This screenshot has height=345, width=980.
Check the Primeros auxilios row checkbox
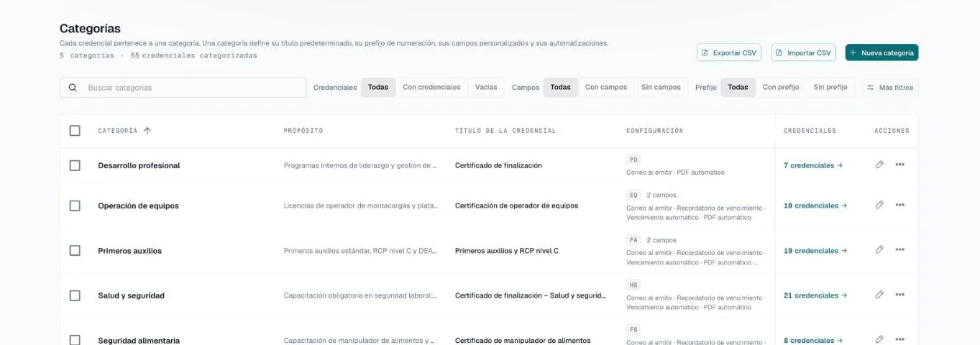tap(75, 251)
